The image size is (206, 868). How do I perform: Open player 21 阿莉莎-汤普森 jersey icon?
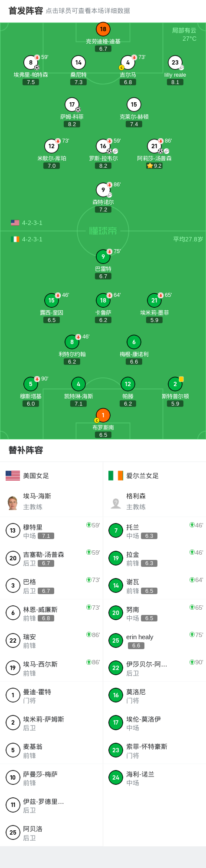click(154, 146)
